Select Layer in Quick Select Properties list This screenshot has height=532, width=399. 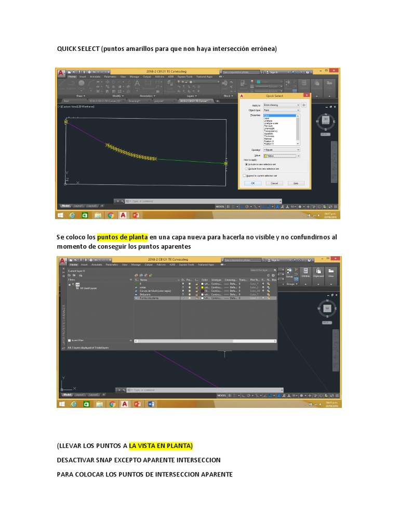[267, 118]
